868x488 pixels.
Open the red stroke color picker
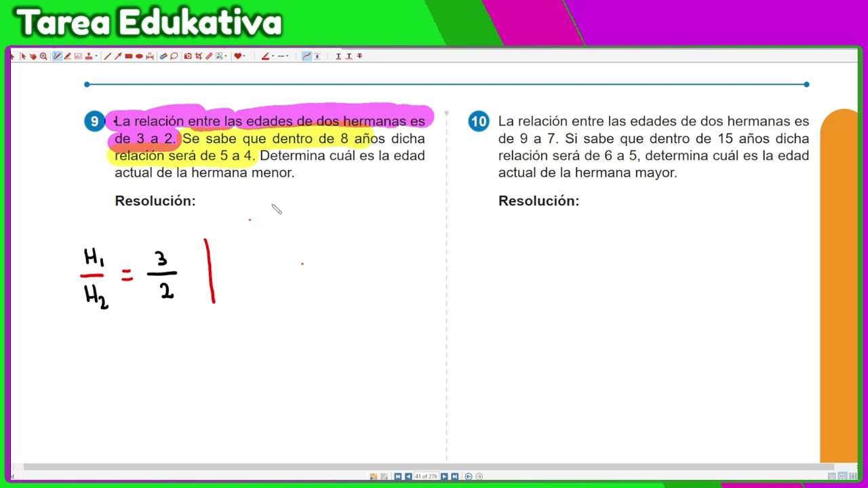[265, 56]
